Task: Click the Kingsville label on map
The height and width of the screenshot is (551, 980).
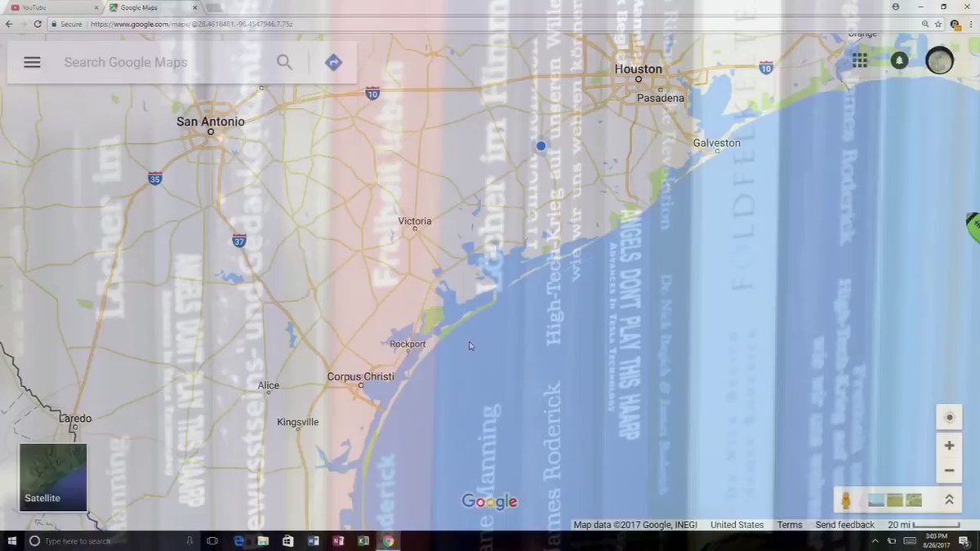Action: (x=298, y=422)
